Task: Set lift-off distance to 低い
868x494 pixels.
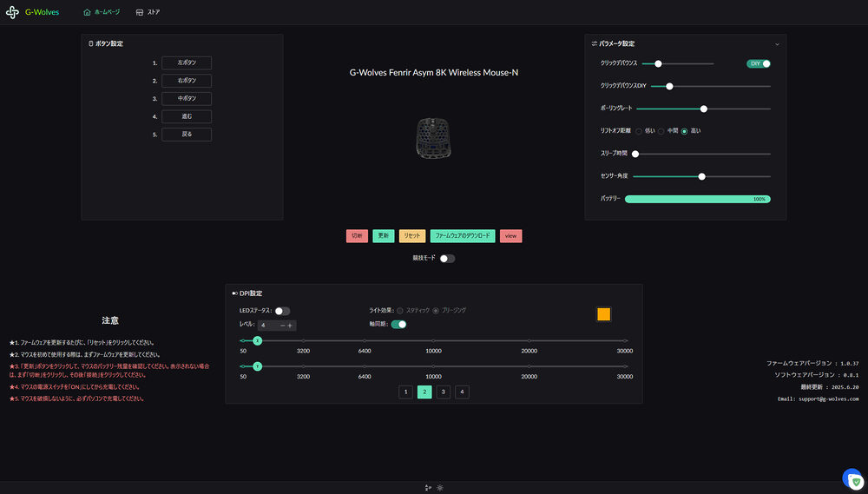Action: 639,131
